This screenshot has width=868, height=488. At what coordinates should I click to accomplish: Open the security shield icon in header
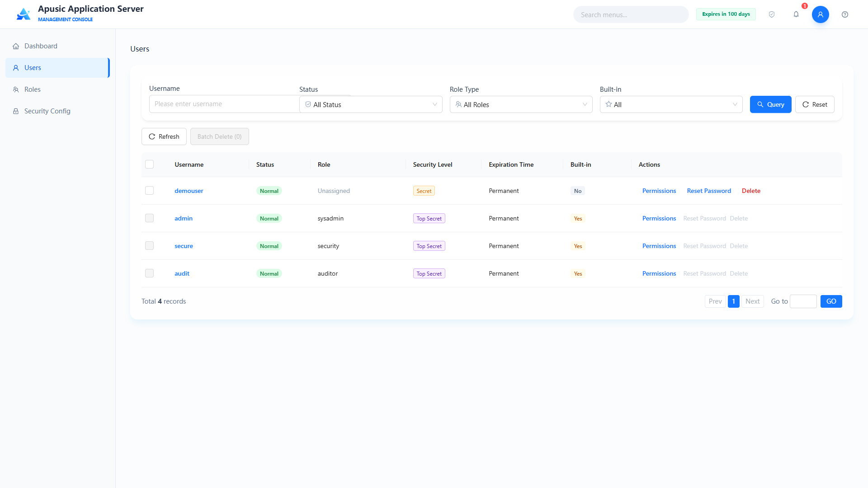pos(772,14)
